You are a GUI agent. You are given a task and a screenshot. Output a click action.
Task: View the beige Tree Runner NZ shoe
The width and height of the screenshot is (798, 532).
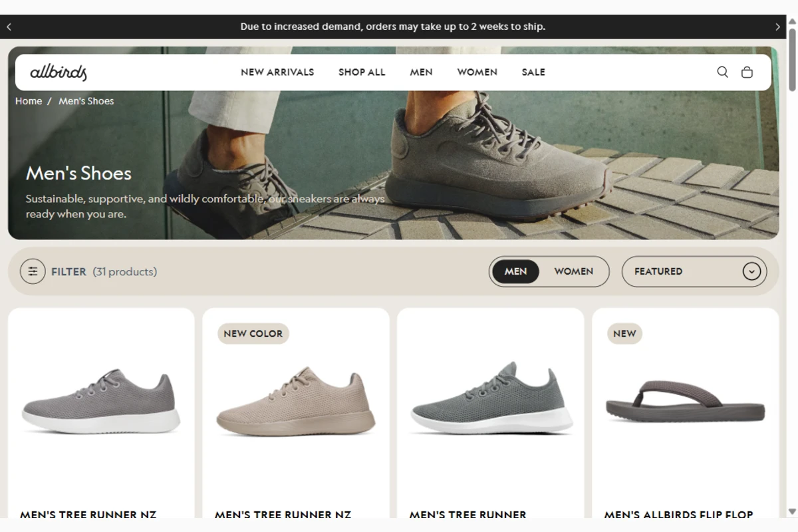pos(296,402)
